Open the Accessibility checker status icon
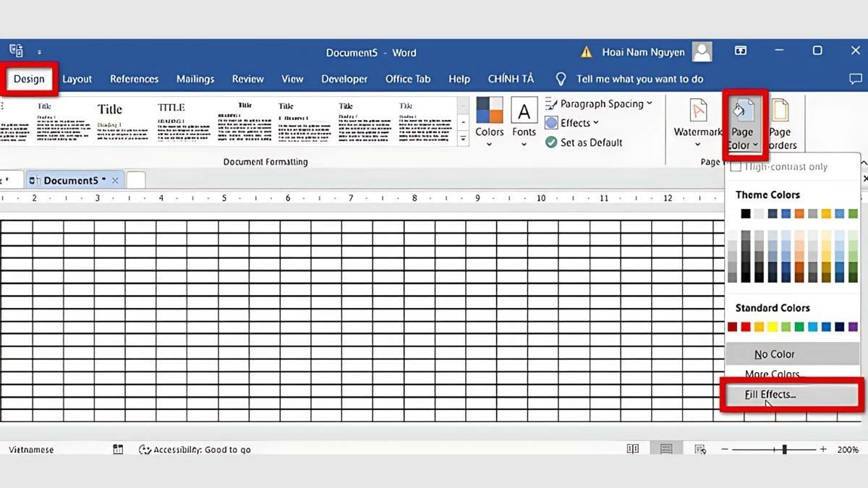The width and height of the screenshot is (868, 488). tap(145, 450)
